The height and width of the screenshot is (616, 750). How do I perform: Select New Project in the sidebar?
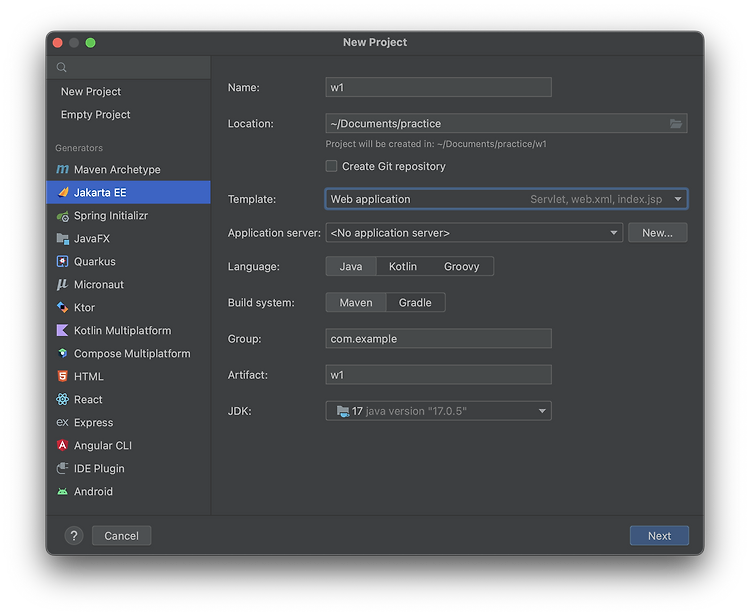[x=91, y=91]
